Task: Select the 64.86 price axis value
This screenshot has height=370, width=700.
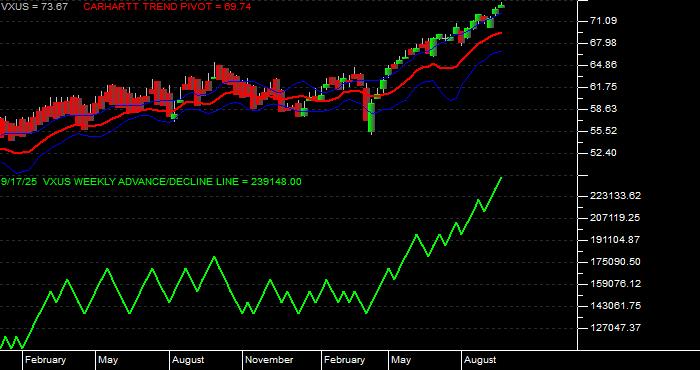Action: [x=603, y=65]
